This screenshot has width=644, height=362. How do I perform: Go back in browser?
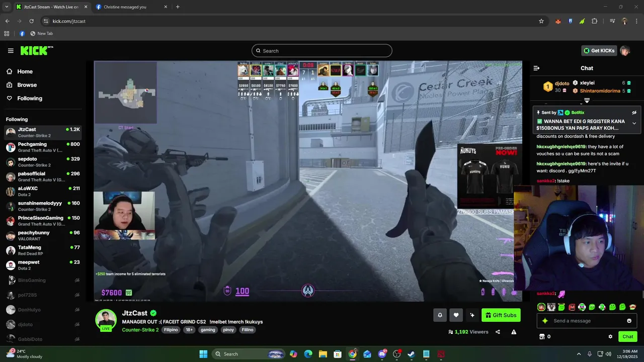[7, 21]
